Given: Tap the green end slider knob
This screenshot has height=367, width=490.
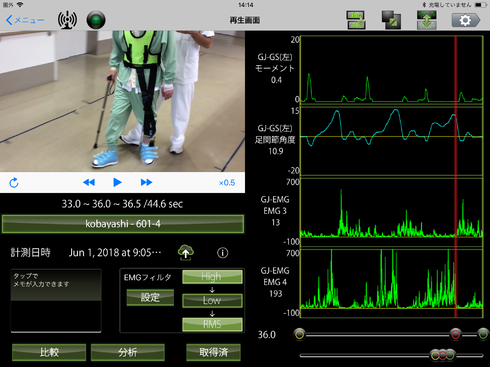Looking at the screenshot, I should pos(483,334).
